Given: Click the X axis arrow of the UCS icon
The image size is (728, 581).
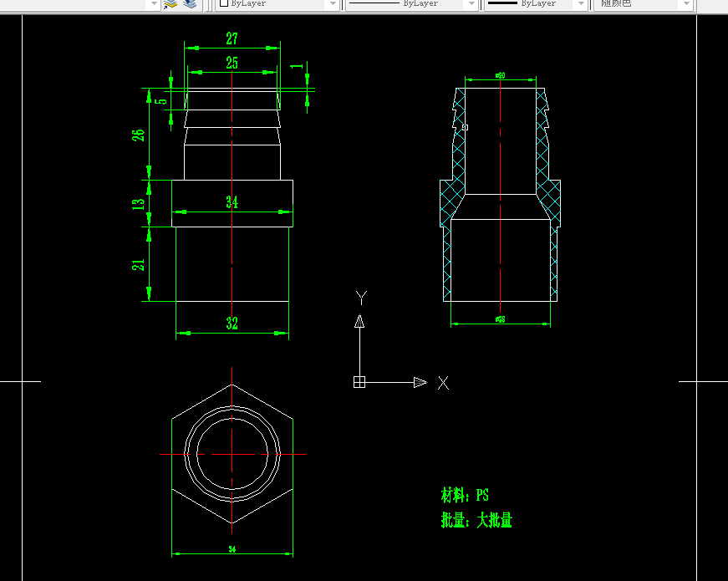Looking at the screenshot, I should 418,382.
